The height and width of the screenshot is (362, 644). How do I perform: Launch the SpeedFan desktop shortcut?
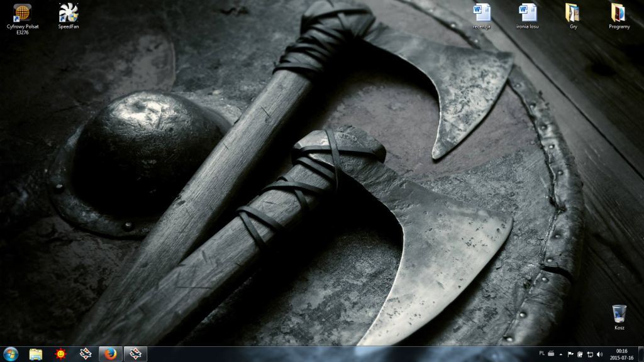point(68,16)
